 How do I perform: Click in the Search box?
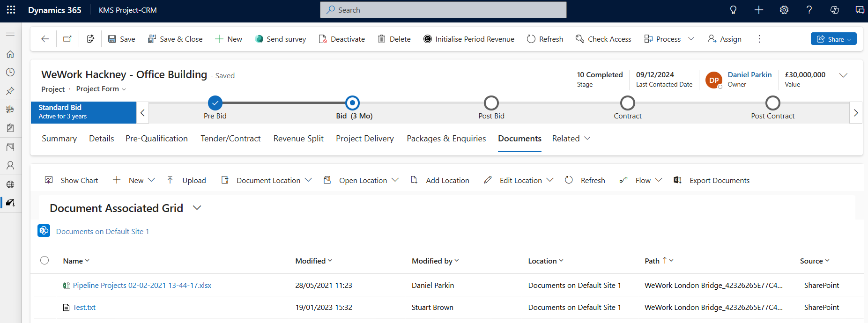[443, 10]
